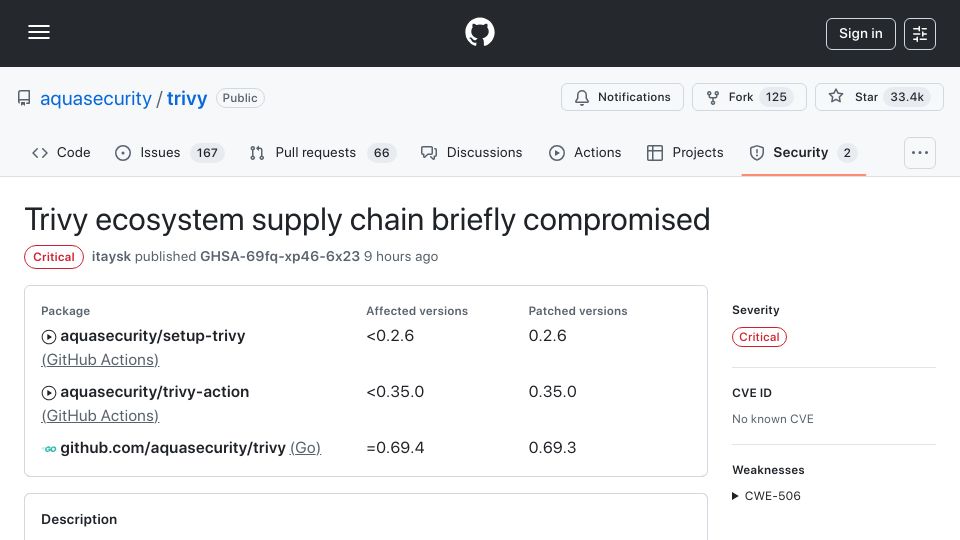Open GitHub Actions link under trivy-action
The height and width of the screenshot is (540, 960).
[100, 416]
